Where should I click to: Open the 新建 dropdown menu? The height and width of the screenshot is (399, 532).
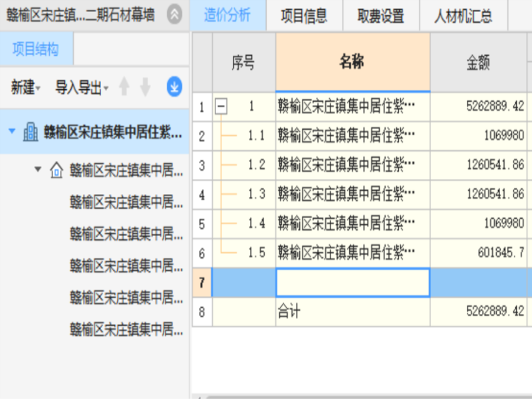point(26,87)
